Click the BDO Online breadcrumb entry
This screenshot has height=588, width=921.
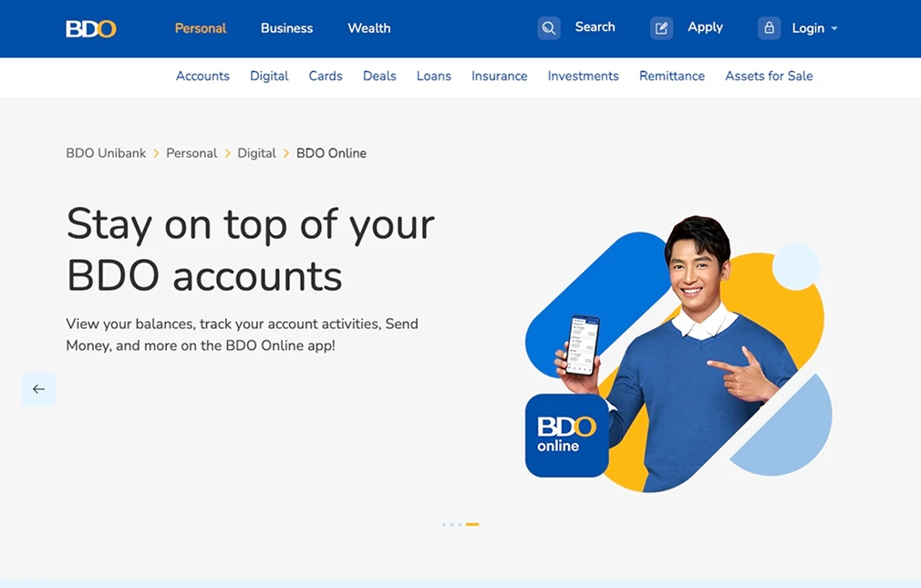[x=331, y=152]
